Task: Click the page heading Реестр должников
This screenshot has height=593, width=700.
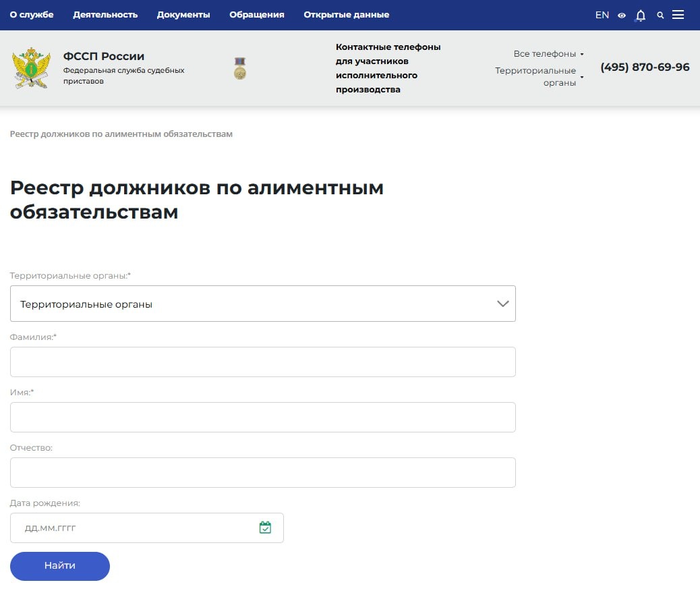Action: coord(197,200)
